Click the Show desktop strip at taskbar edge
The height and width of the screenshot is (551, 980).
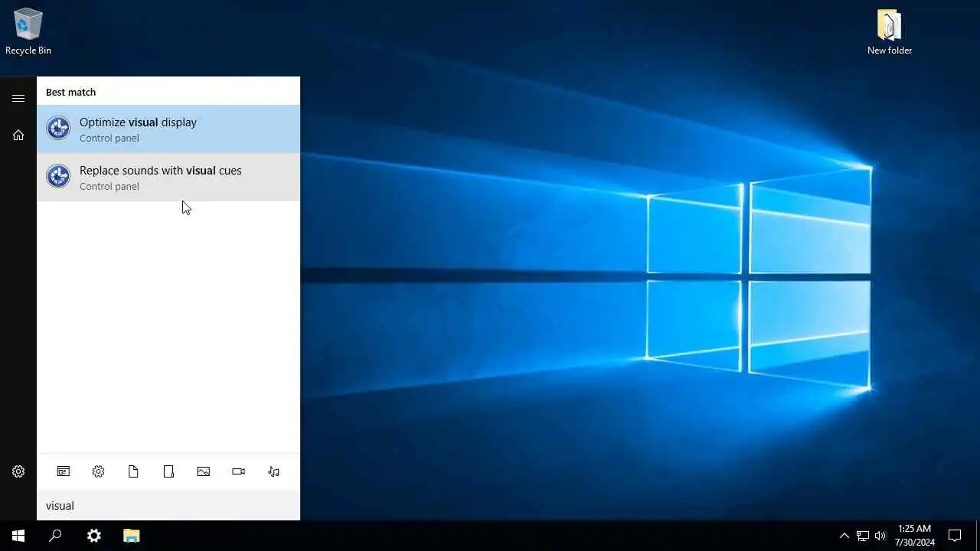tap(978, 536)
